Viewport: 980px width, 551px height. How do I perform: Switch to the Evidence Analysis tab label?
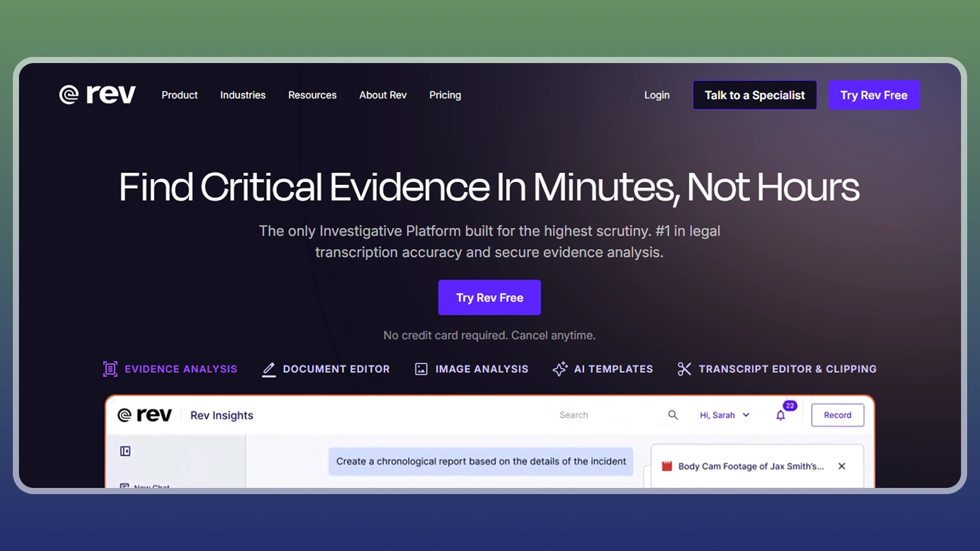point(181,369)
